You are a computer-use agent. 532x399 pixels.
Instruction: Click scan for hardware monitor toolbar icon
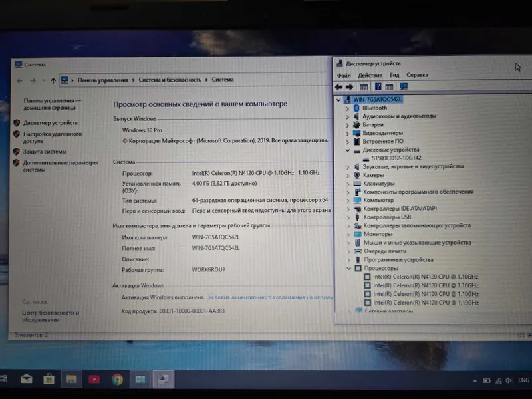click(x=404, y=87)
